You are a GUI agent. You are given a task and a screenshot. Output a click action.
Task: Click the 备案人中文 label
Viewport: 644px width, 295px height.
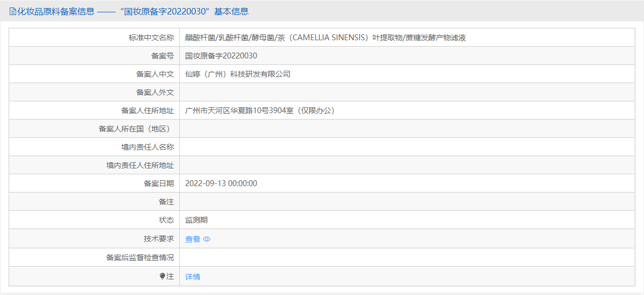[x=155, y=74]
